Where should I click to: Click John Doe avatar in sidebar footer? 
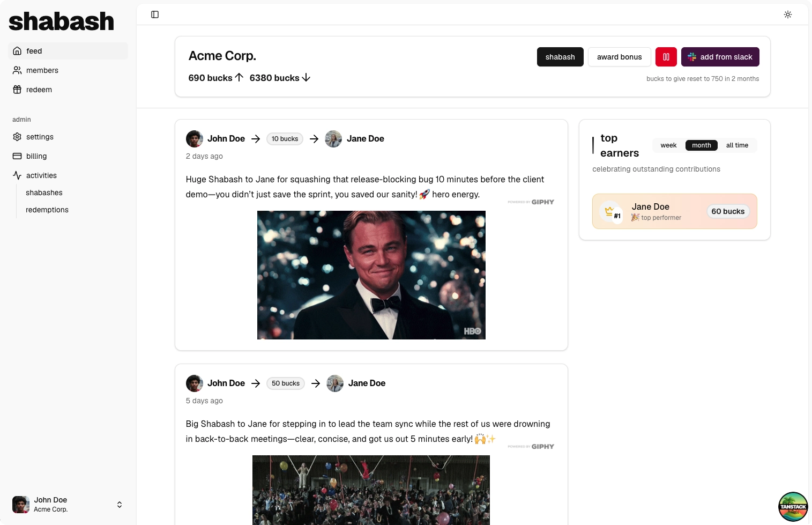coord(21,505)
